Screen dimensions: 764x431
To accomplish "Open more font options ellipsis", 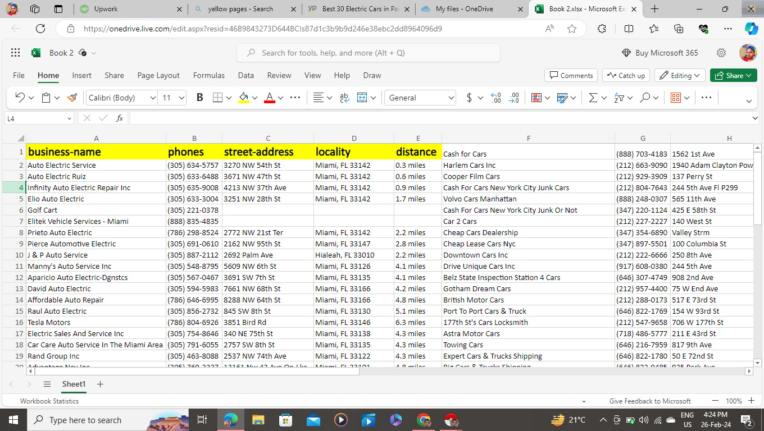I will (x=295, y=98).
